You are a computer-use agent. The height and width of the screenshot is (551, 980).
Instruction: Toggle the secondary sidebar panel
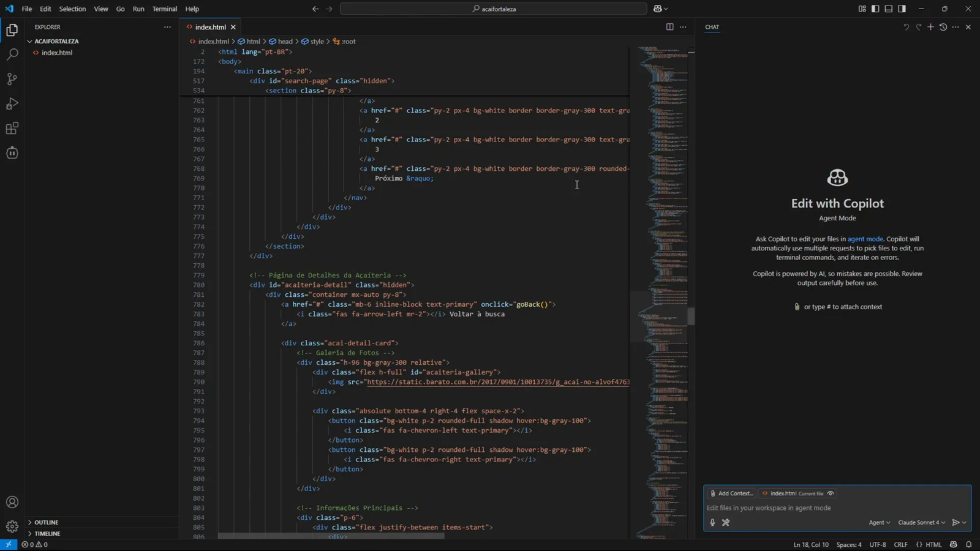(x=901, y=9)
